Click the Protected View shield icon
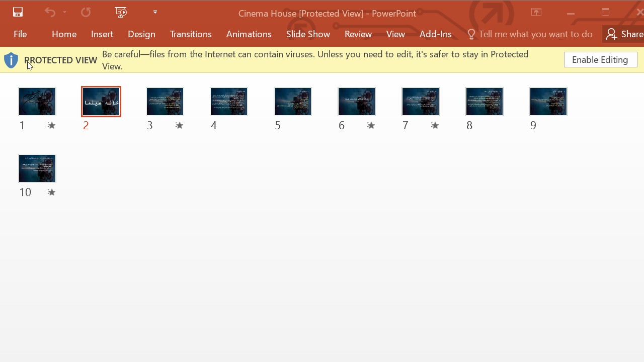Viewport: 644px width, 362px height. pyautogui.click(x=11, y=60)
